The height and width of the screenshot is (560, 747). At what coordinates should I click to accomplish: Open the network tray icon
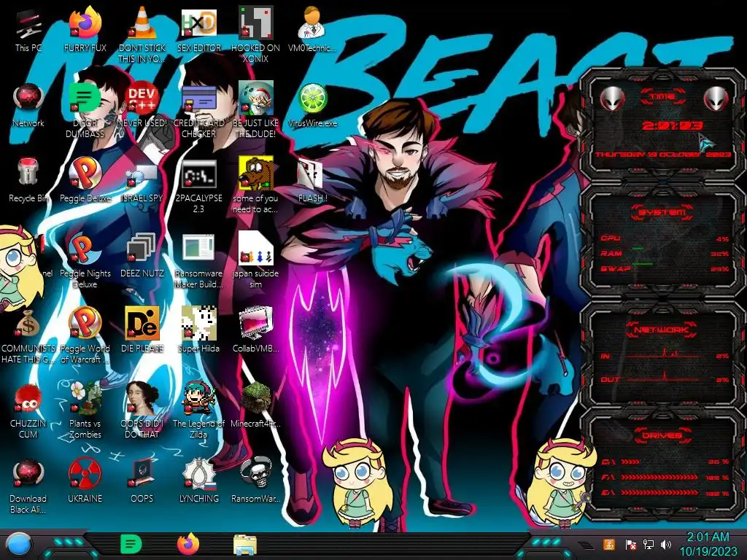[x=648, y=544]
